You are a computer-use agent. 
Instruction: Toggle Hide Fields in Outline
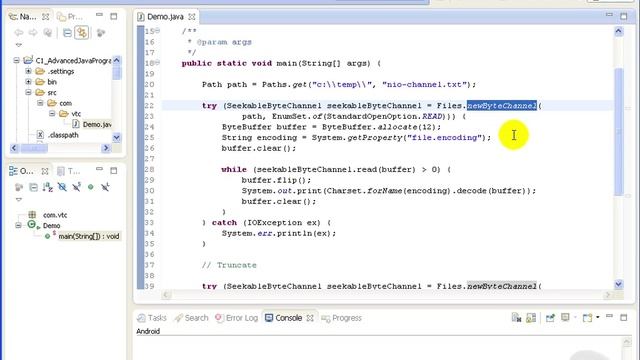pyautogui.click(x=62, y=187)
